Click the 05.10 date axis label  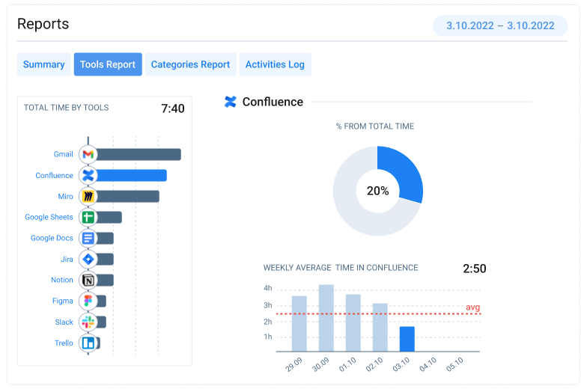(454, 364)
